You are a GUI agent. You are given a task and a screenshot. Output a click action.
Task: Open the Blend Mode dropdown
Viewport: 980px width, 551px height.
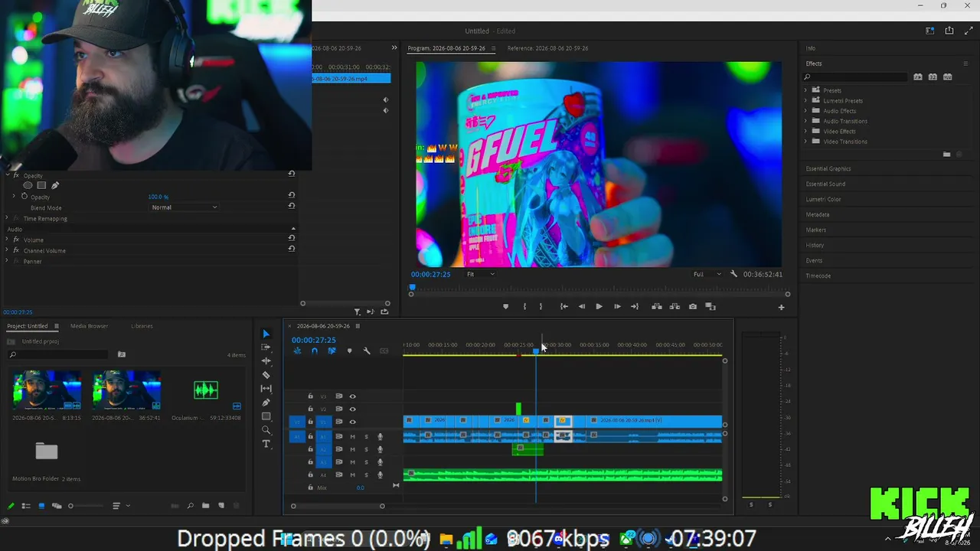[184, 207]
